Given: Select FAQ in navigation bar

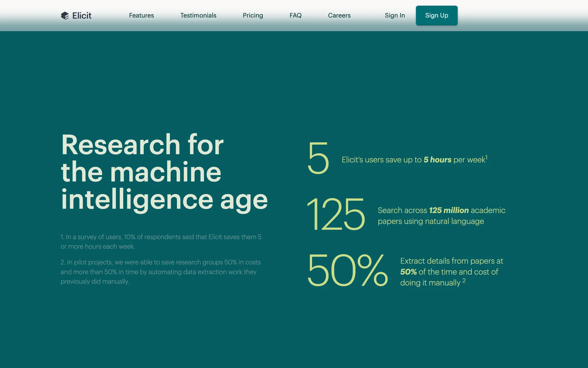Looking at the screenshot, I should tap(295, 15).
